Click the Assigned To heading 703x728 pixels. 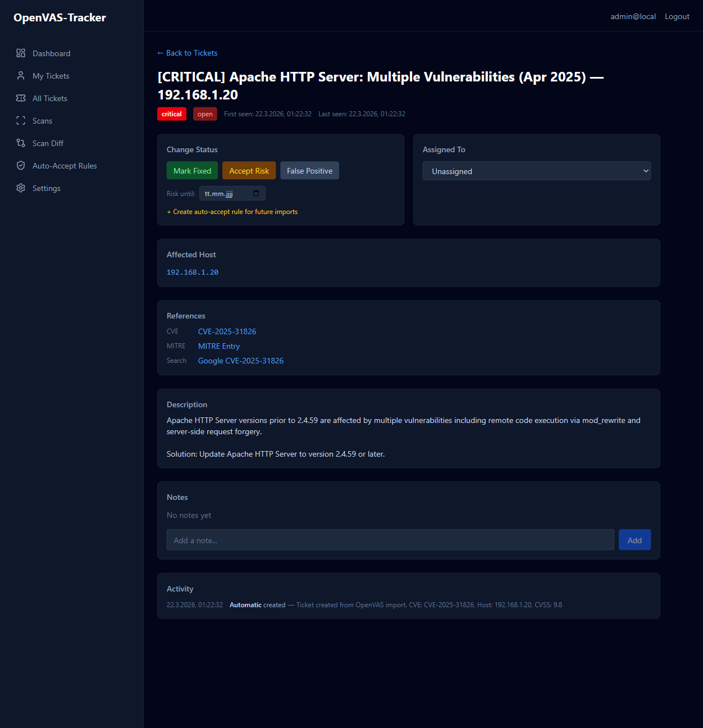[x=444, y=149]
